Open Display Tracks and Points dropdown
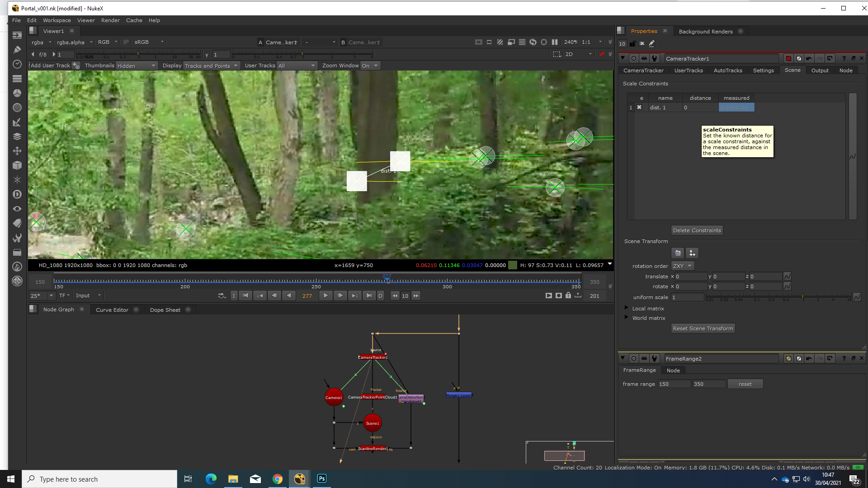Viewport: 868px width, 488px height. pyautogui.click(x=211, y=66)
